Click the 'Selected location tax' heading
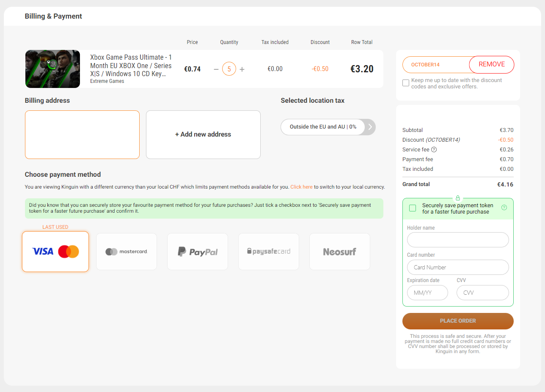Screen dimensions: 545x392 (x=313, y=101)
